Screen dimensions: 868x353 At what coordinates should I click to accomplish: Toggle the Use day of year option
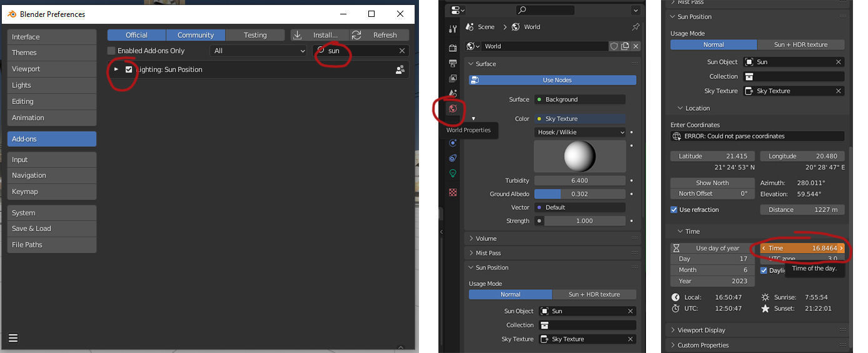pos(712,248)
